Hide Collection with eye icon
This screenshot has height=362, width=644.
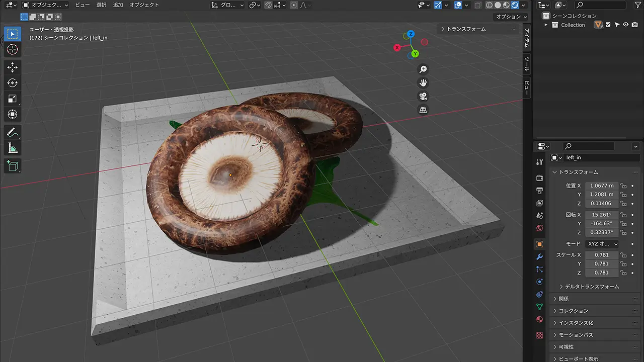click(x=626, y=25)
